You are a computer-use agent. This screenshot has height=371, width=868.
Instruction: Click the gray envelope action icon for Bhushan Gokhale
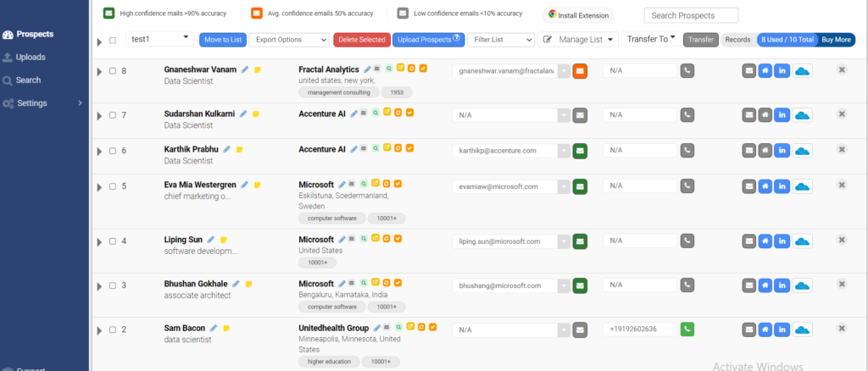coord(749,285)
